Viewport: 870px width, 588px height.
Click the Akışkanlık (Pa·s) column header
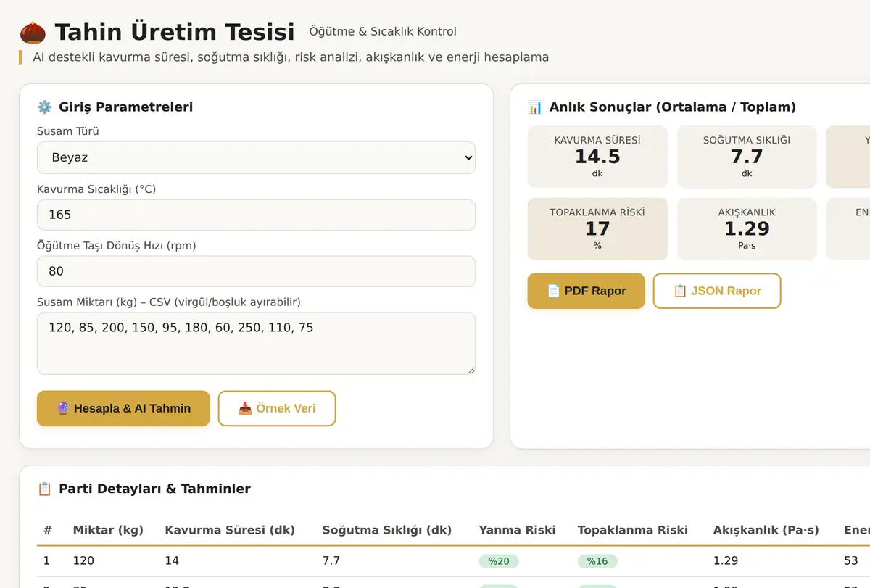click(766, 530)
